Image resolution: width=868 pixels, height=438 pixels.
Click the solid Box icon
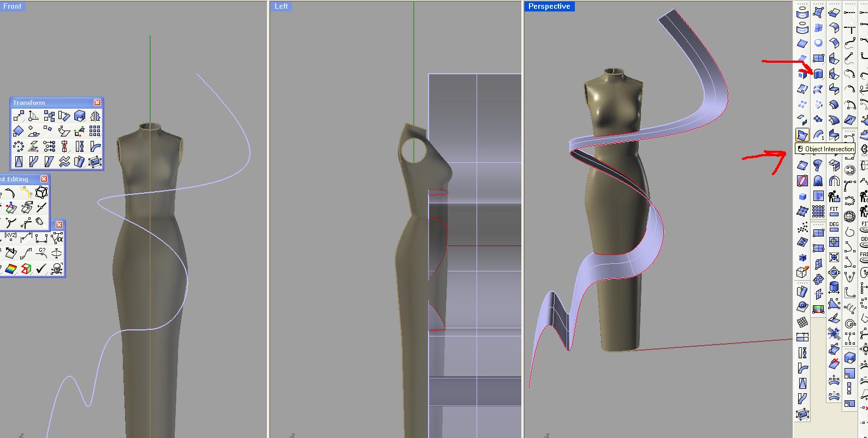802,196
